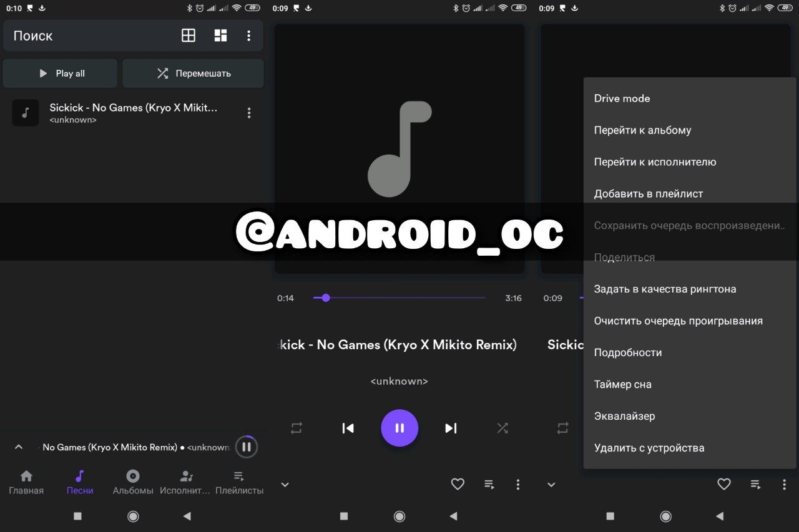The height and width of the screenshot is (532, 799).
Task: Select the Sickick - No Games song title
Action: point(134,108)
